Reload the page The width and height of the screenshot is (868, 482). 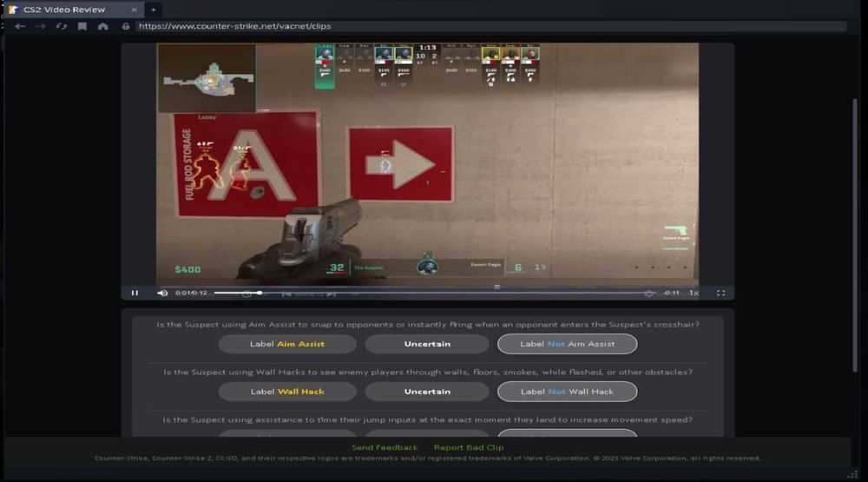pyautogui.click(x=61, y=26)
